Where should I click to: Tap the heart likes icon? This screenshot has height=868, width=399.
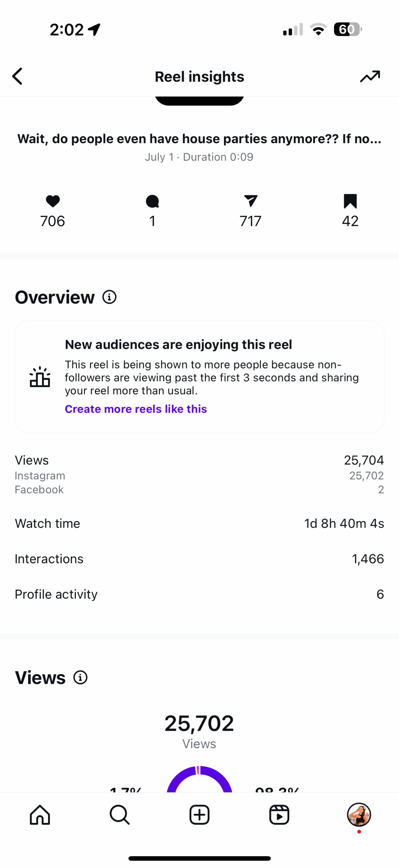pos(52,201)
